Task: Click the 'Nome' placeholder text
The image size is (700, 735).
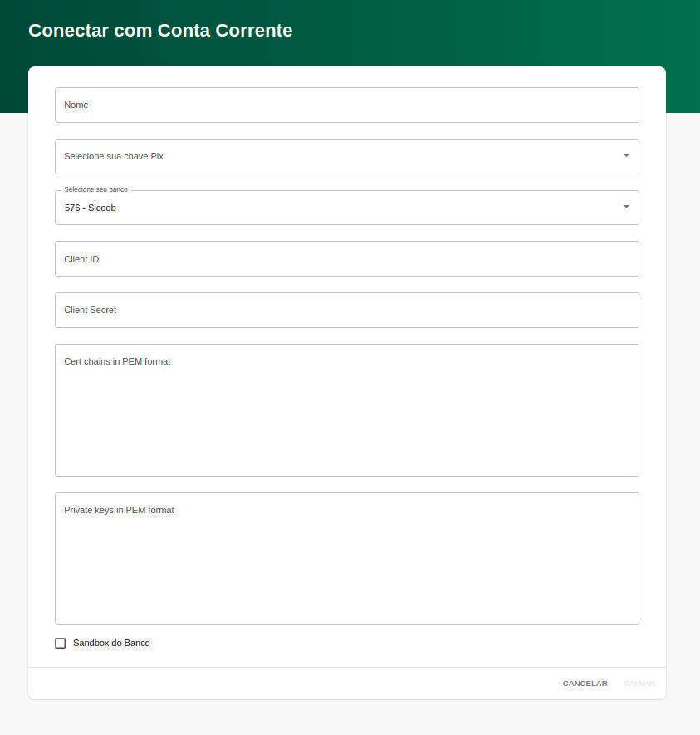Action: point(76,105)
